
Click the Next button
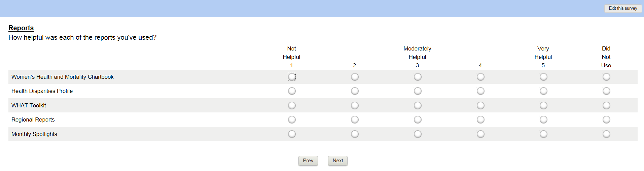[338, 161]
